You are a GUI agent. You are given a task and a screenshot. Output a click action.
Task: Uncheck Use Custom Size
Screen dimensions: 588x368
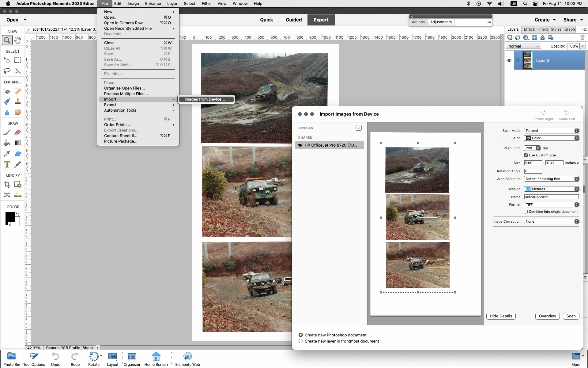coord(526,155)
